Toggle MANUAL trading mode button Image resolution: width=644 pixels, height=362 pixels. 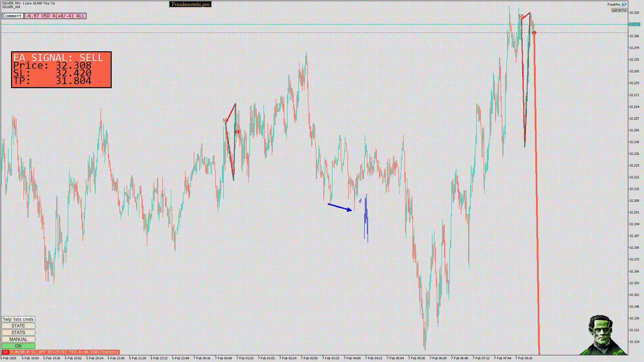(x=18, y=339)
